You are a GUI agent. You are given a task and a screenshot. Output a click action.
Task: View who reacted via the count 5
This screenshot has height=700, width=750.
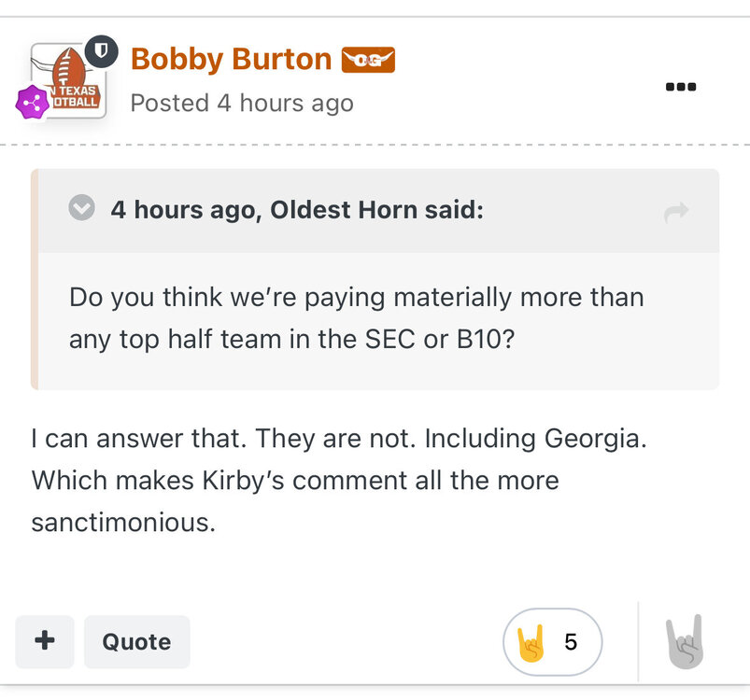pos(571,642)
